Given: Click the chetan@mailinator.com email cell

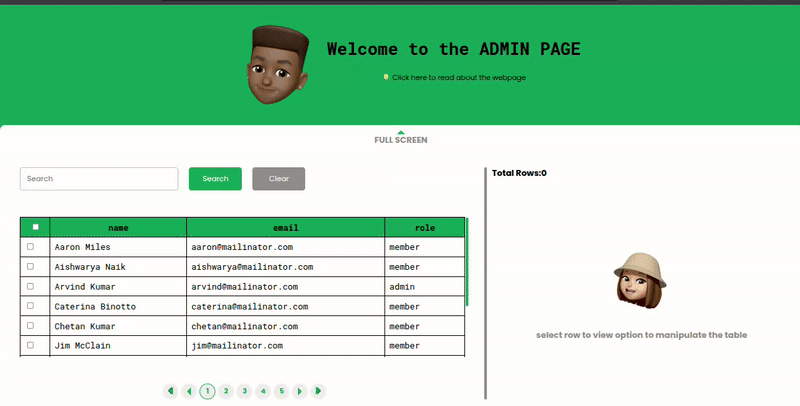Looking at the screenshot, I should tap(286, 326).
